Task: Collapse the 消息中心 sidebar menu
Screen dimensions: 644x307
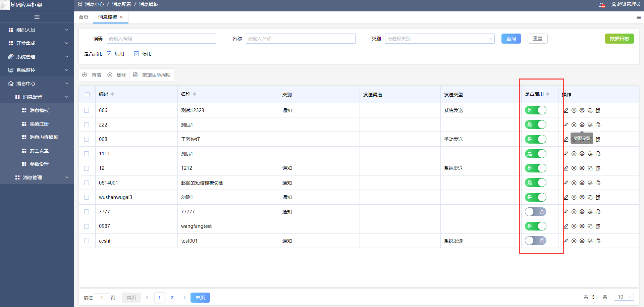Action: point(37,84)
